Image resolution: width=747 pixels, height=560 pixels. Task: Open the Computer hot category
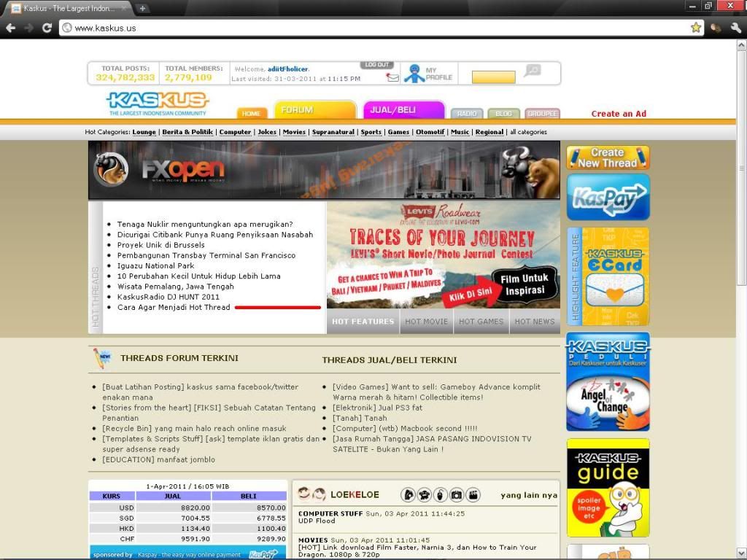point(235,132)
